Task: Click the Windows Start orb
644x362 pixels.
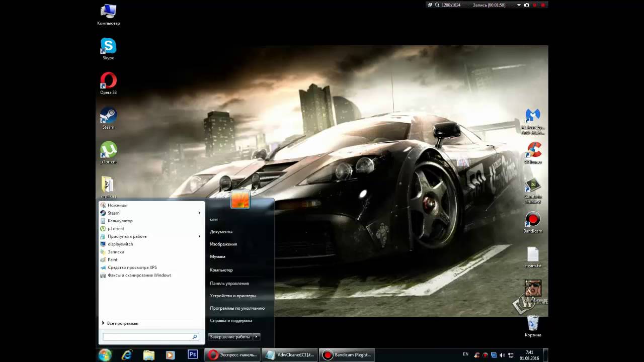Action: 105,355
